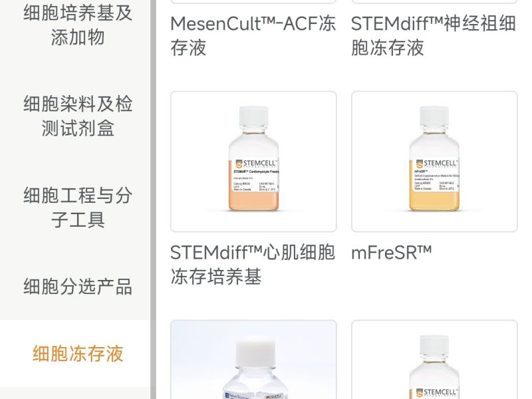Open the STEMdiff™神经祖细胞冻存液 product link
The image size is (532, 399).
(x=434, y=35)
